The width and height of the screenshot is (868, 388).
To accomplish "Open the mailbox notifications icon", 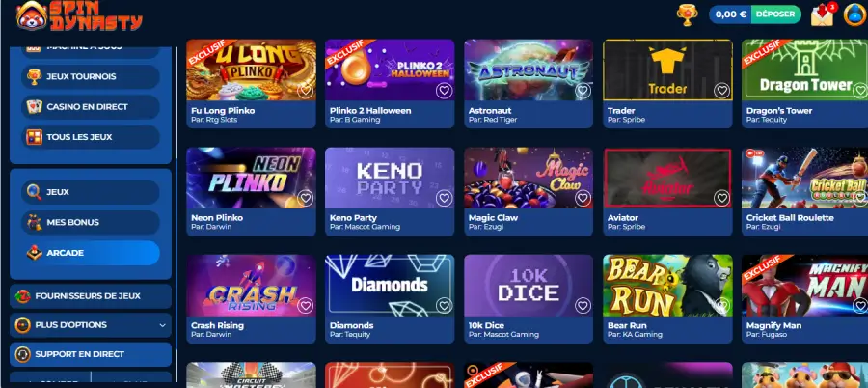I will [824, 15].
